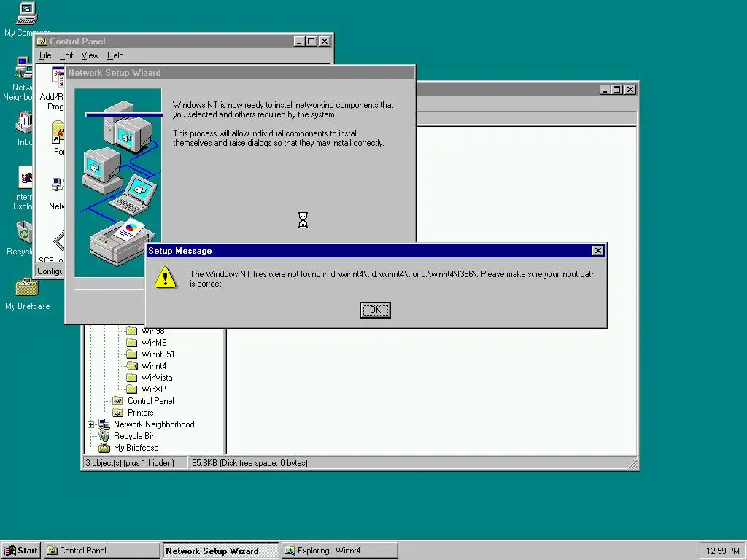Click the Fonts icon in Control Panel
747x560 pixels.
pyautogui.click(x=58, y=133)
